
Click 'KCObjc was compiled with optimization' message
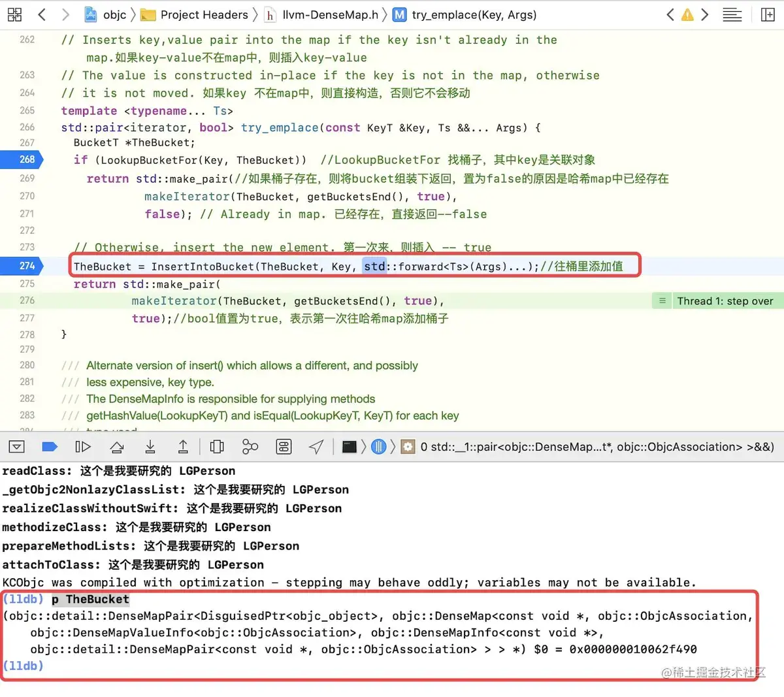pyautogui.click(x=349, y=583)
